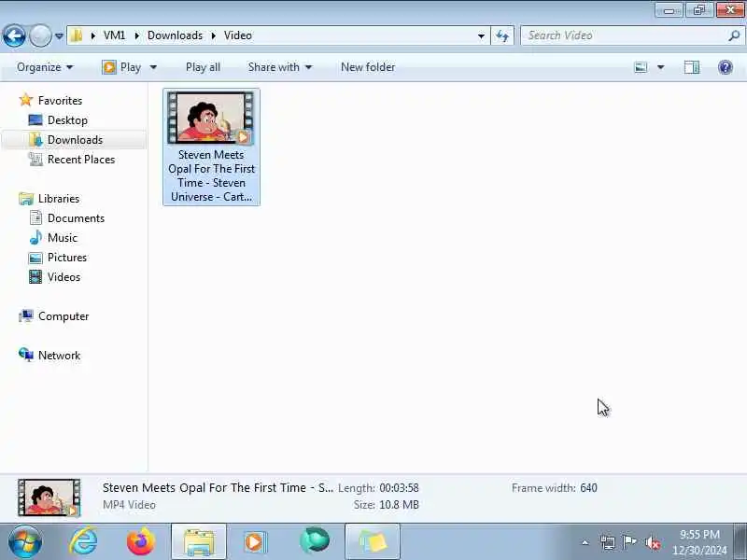Click the Size value 10.8 MB
747x560 pixels.
(399, 505)
